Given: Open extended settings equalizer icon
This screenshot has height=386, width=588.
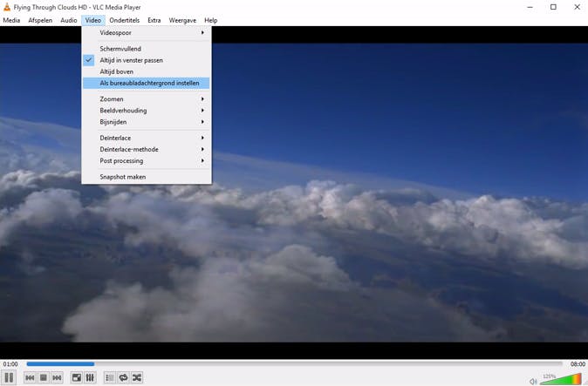Looking at the screenshot, I should click(x=90, y=378).
